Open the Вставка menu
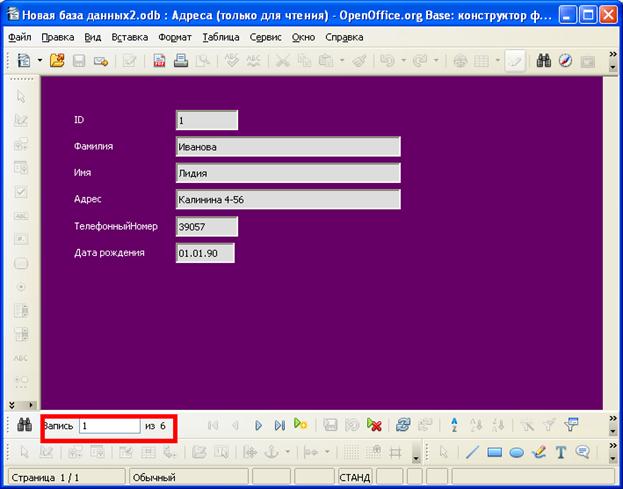This screenshot has width=623, height=489. coord(130,37)
